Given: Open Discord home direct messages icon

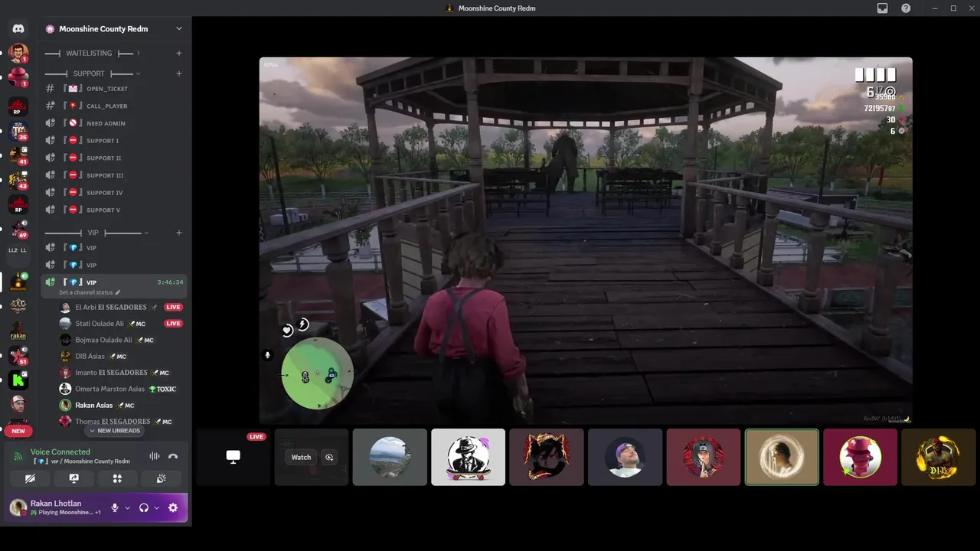Looking at the screenshot, I should (x=18, y=28).
